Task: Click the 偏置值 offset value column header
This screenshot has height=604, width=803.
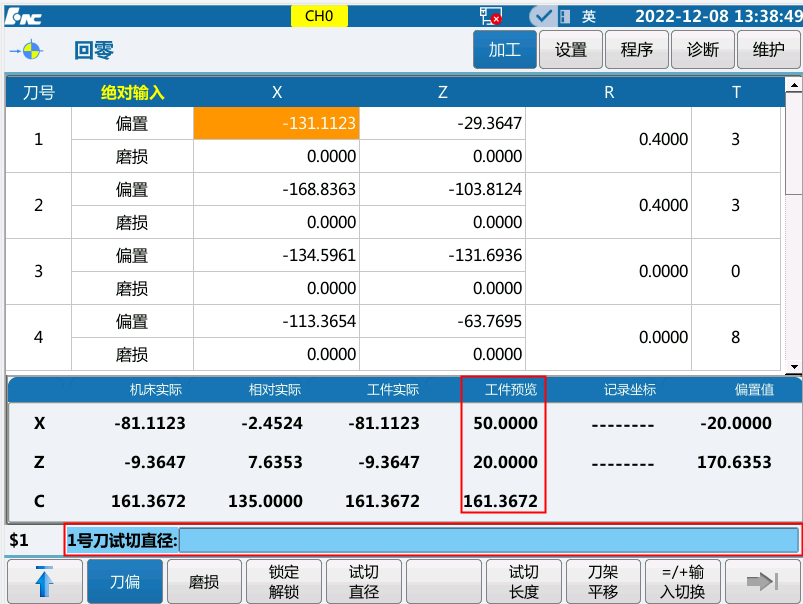Action: point(754,390)
